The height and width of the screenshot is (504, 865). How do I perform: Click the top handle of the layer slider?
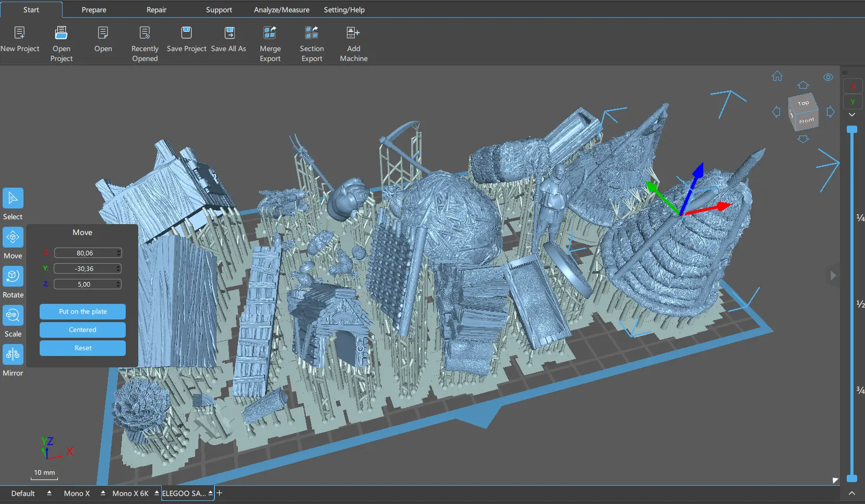coord(852,129)
